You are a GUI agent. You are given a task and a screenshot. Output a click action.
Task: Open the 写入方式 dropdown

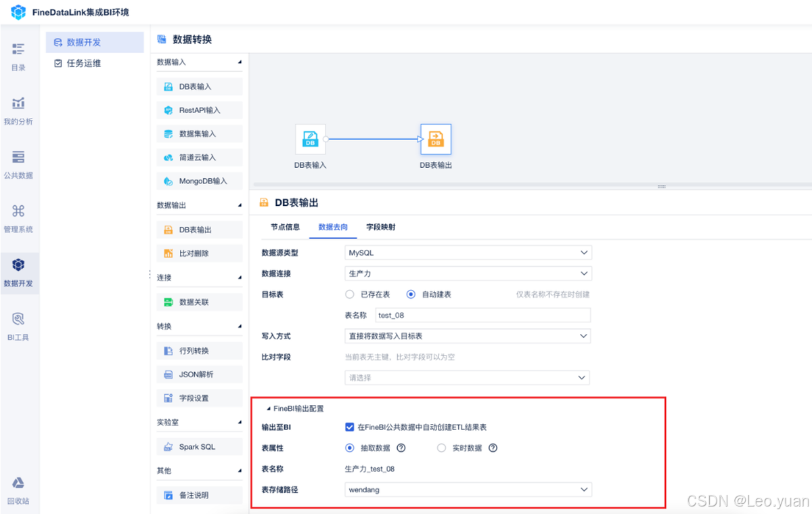(468, 336)
